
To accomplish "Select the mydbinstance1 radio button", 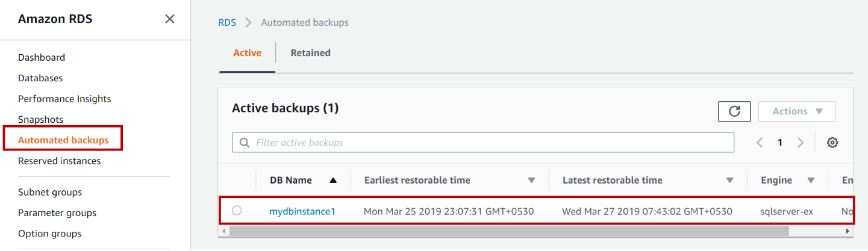I will click(237, 211).
